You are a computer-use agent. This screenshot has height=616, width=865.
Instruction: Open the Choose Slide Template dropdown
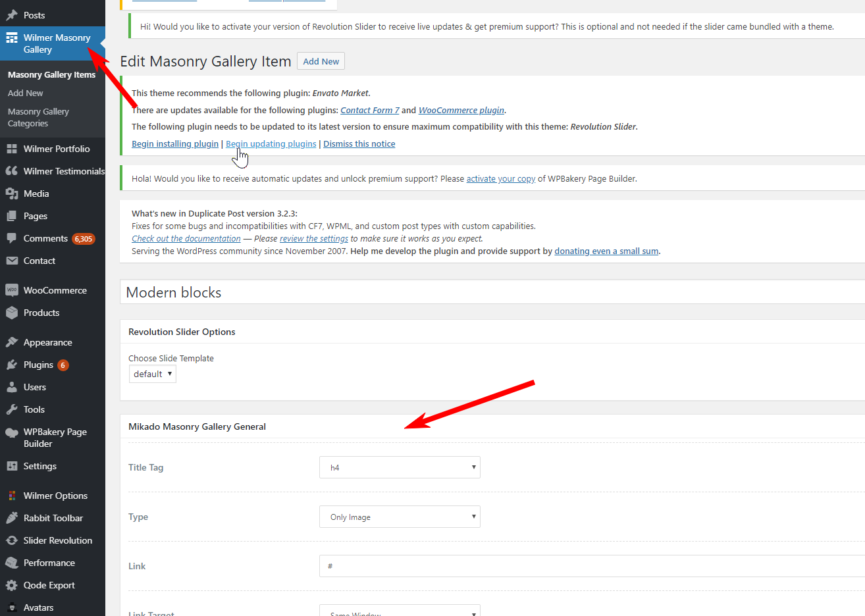[153, 374]
